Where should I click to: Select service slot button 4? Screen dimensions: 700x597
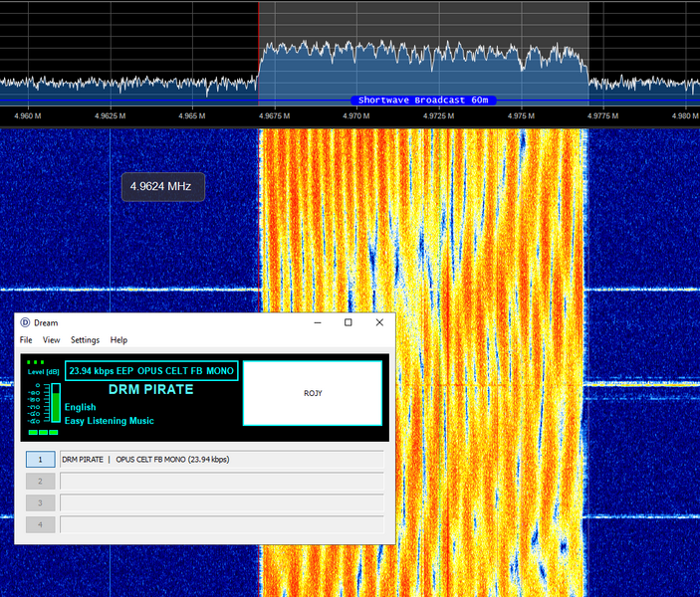[x=40, y=524]
